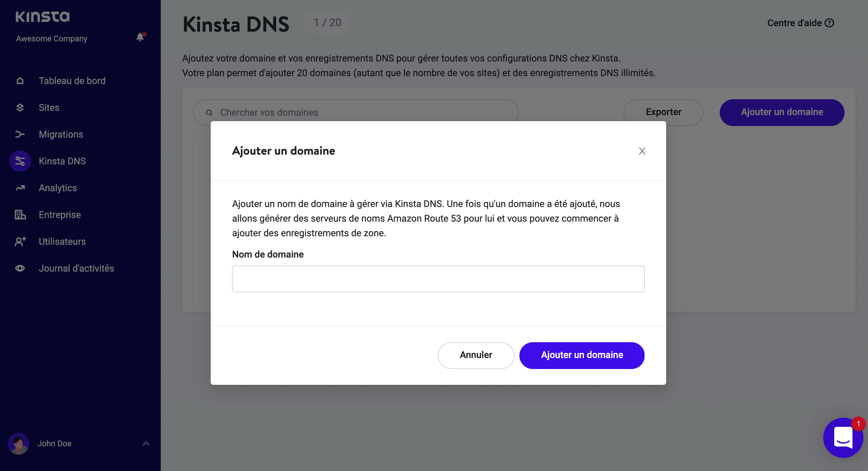Click the Migrations sidebar icon
Image resolution: width=868 pixels, height=471 pixels.
click(20, 134)
